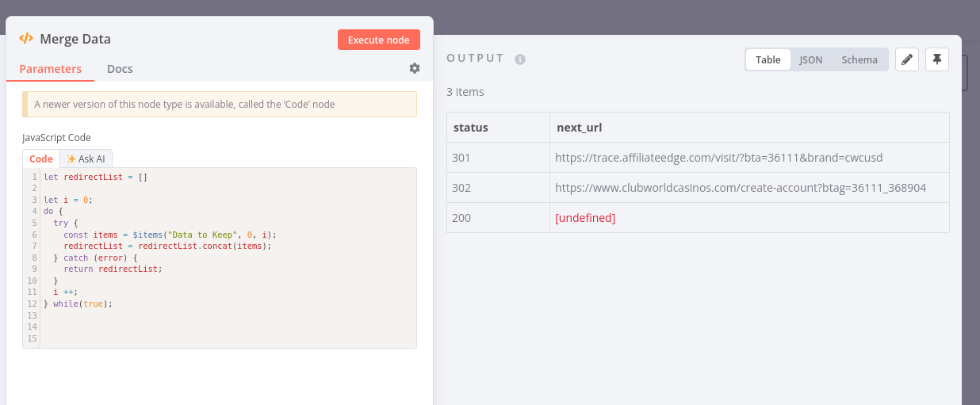This screenshot has height=405, width=980.
Task: Click the [undefined] table cell
Action: click(585, 218)
